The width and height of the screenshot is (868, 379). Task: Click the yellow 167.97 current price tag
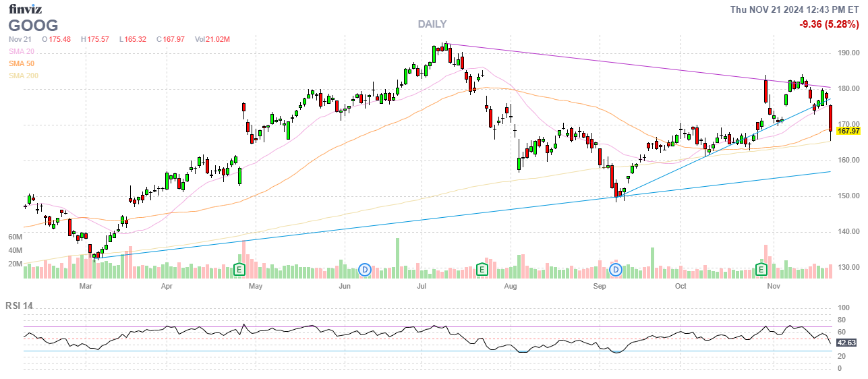pyautogui.click(x=848, y=131)
